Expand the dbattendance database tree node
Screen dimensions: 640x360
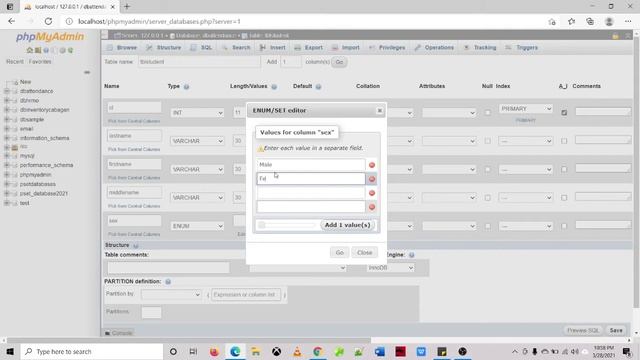pyautogui.click(x=7, y=91)
